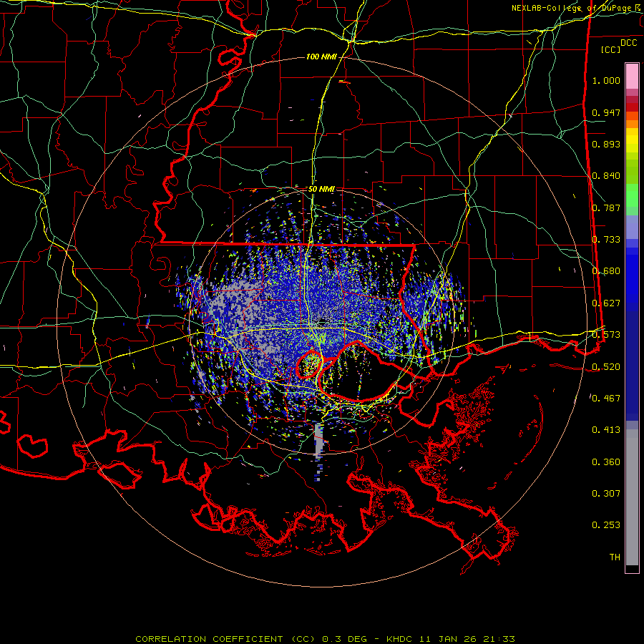Click the dark navy color bar segment

632,366
